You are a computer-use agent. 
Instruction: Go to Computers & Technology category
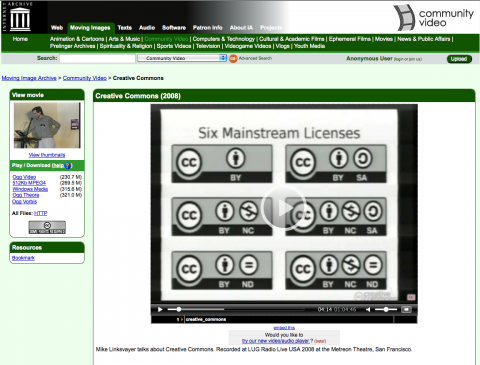coord(224,39)
